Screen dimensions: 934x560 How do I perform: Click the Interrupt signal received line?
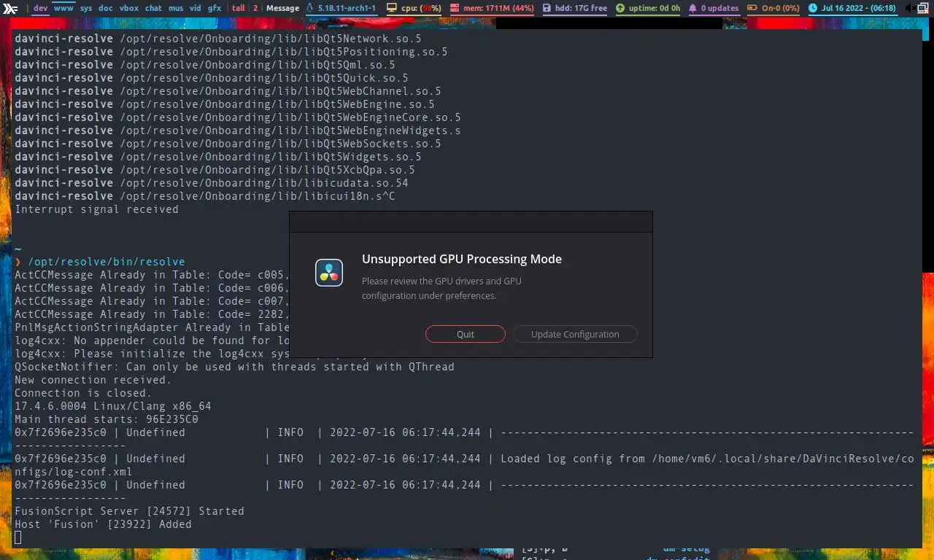[96, 209]
